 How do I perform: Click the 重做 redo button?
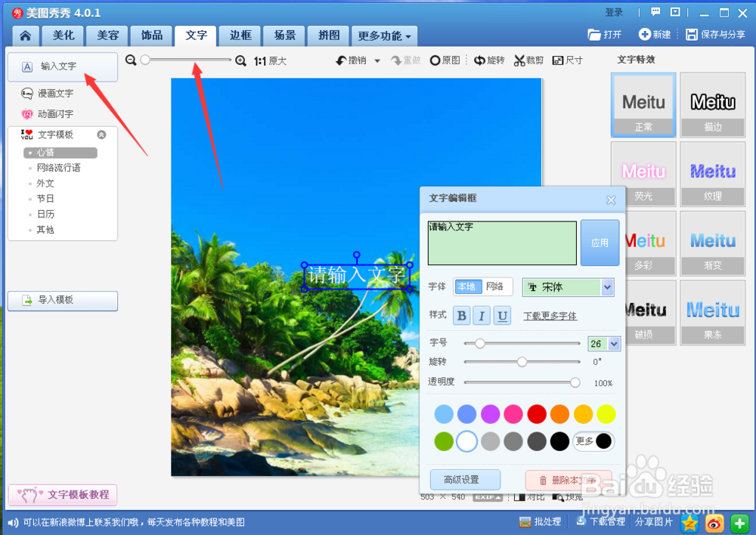pos(406,60)
